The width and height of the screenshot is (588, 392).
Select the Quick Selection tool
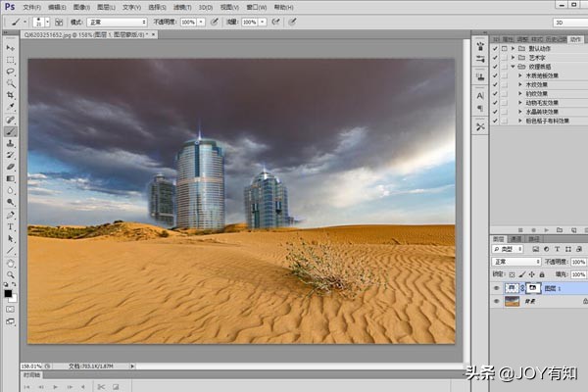pos(11,83)
